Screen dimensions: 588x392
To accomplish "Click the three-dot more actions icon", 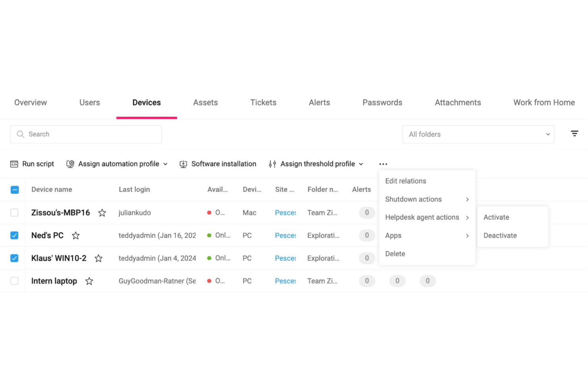I will pos(383,164).
